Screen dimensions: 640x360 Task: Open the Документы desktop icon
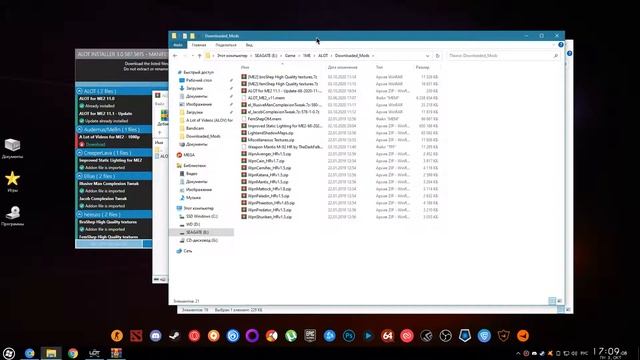12,148
